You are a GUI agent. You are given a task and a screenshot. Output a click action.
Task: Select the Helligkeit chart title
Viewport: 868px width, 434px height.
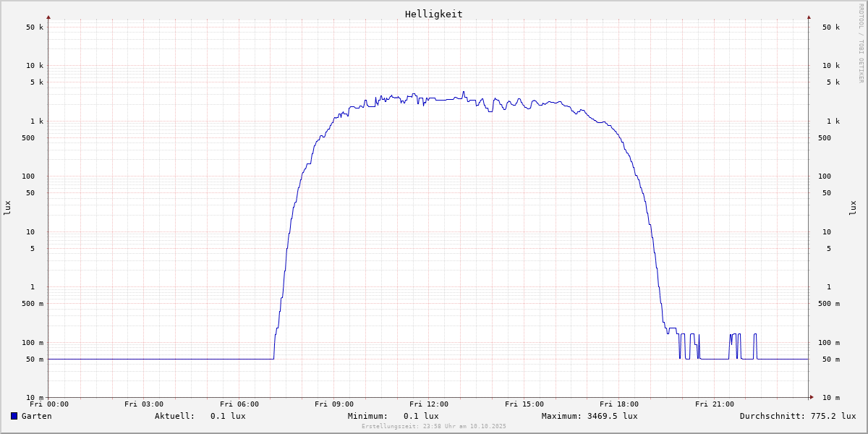coord(433,14)
